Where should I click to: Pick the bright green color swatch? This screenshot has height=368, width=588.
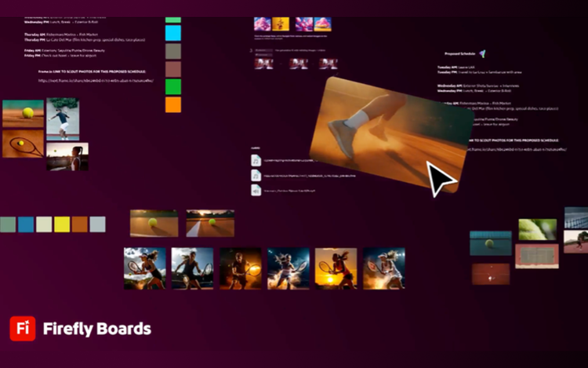(173, 86)
